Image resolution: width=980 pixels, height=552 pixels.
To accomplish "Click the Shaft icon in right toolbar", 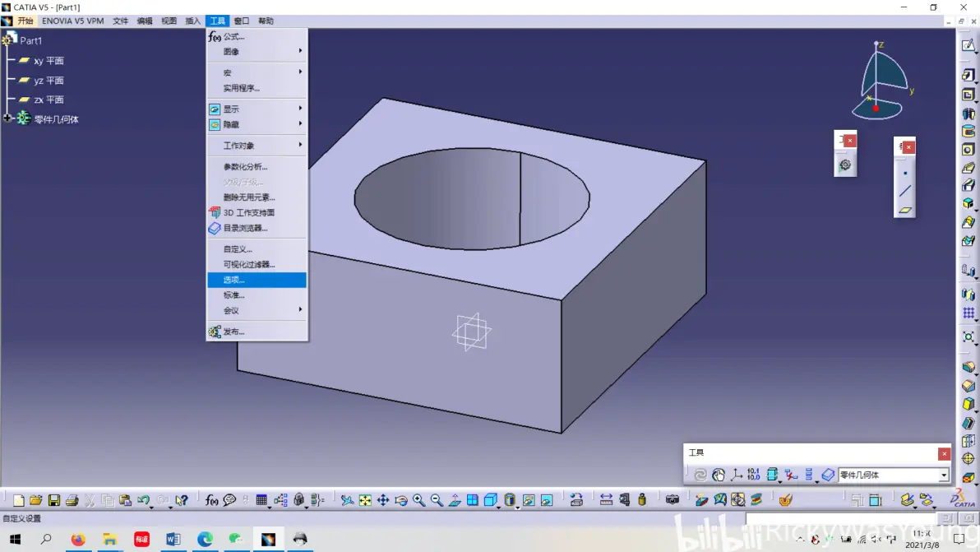I will click(968, 114).
